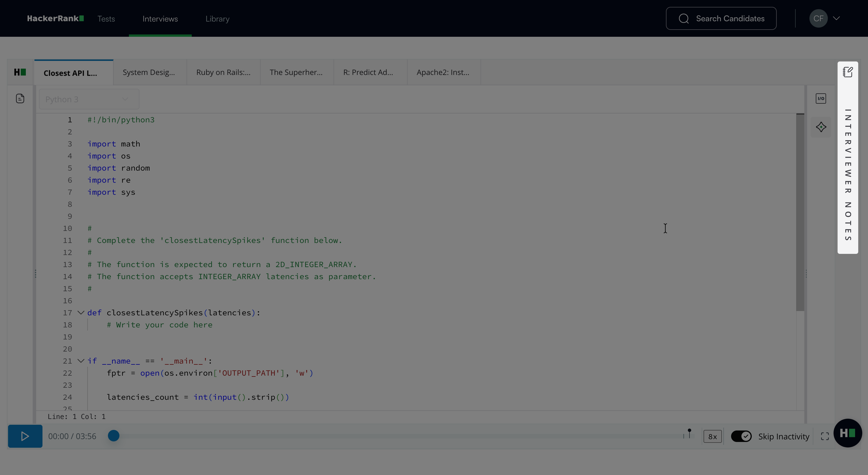The height and width of the screenshot is (475, 868).
Task: Click the playback progress knob
Action: pyautogui.click(x=114, y=436)
